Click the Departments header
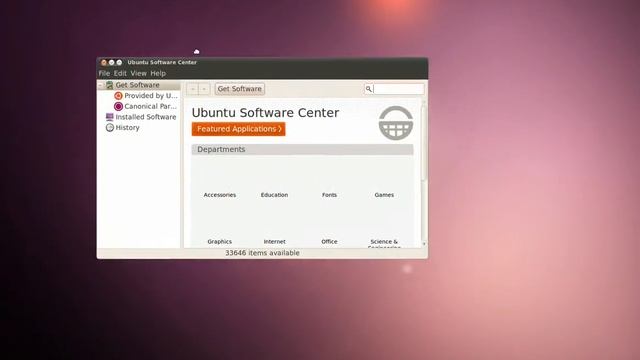 [x=302, y=149]
